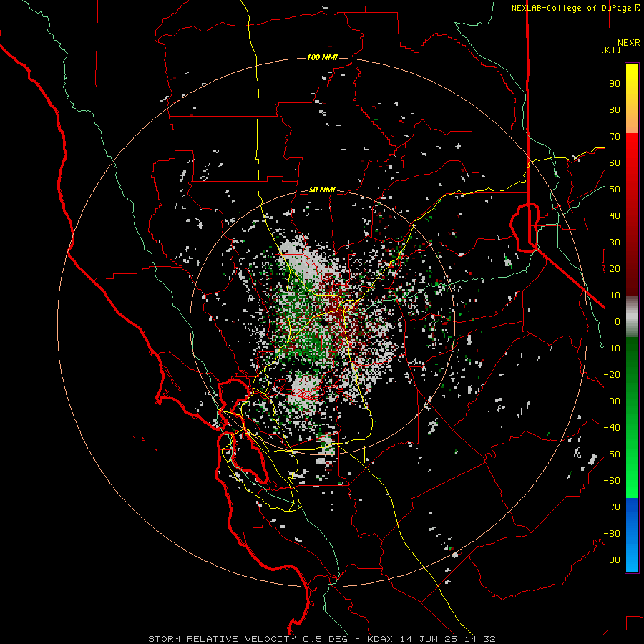
Task: Click the 'NEXLAB-College of DuPage' credit text
Action: point(571,8)
